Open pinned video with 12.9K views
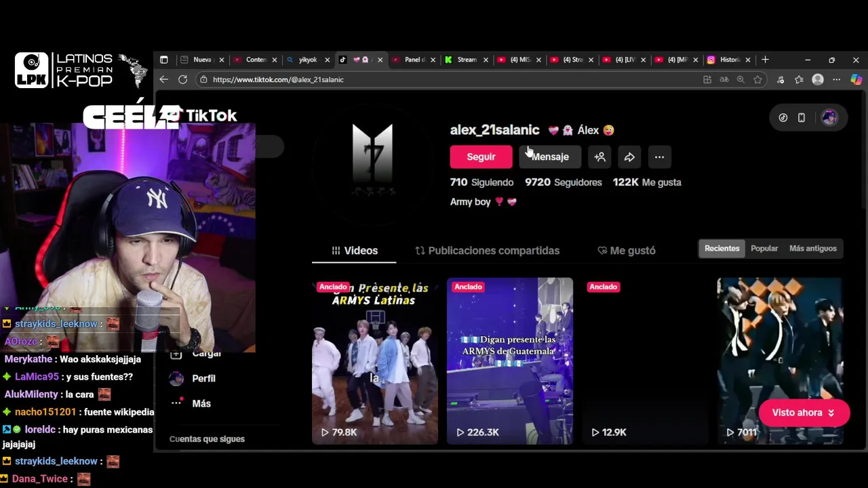 tap(645, 361)
